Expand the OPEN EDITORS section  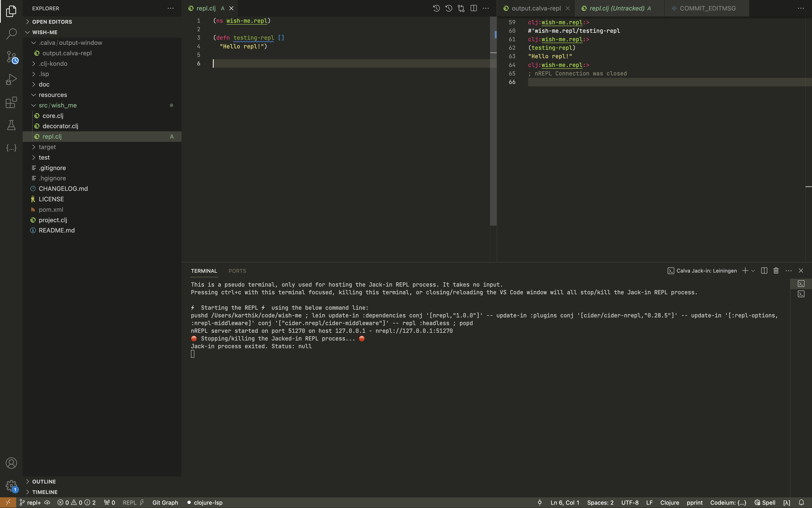coord(102,22)
